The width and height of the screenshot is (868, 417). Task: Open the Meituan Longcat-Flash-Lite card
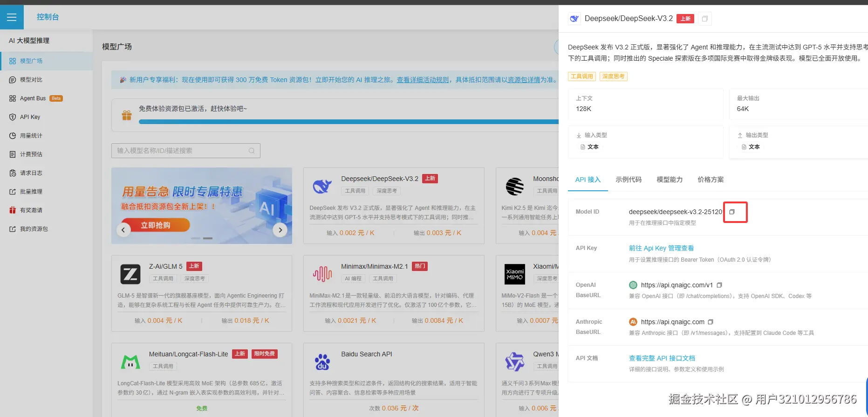202,380
